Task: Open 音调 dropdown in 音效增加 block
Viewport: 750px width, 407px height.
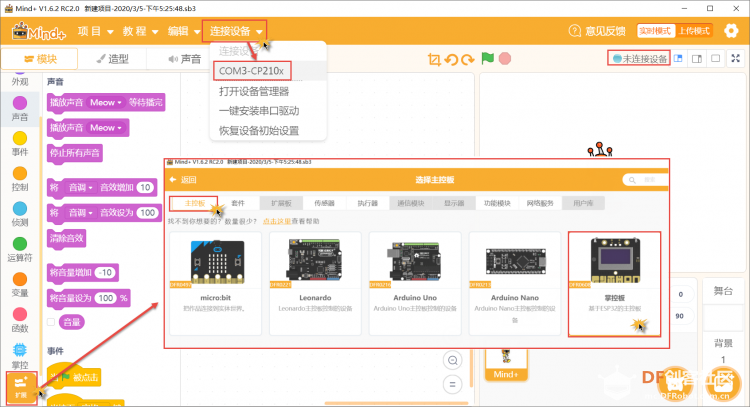Action: click(80, 187)
